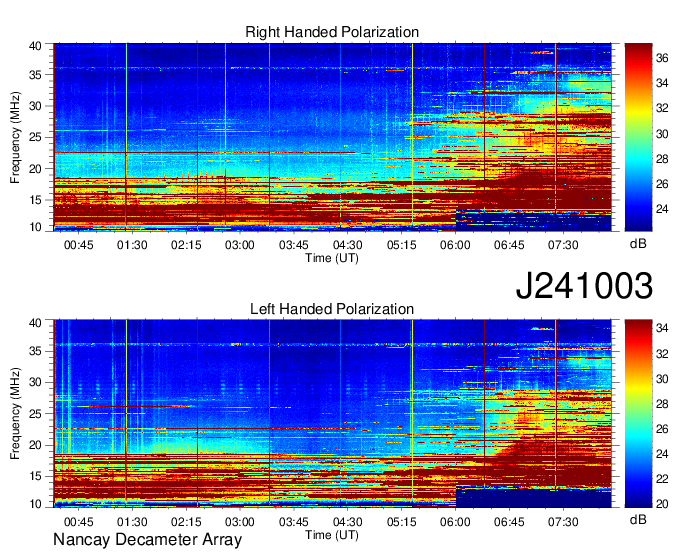
Task: Click the dB label under Left Handed color bar
Action: tap(638, 520)
